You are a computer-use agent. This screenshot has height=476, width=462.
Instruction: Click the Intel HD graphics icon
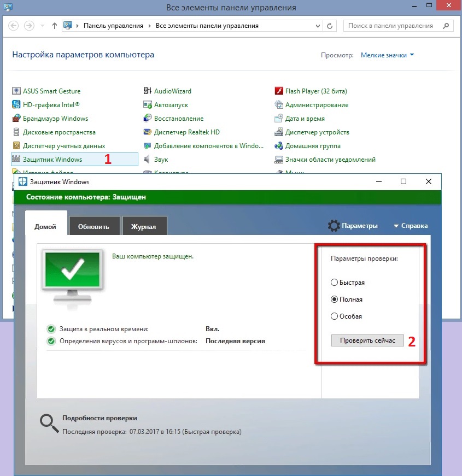(16, 104)
